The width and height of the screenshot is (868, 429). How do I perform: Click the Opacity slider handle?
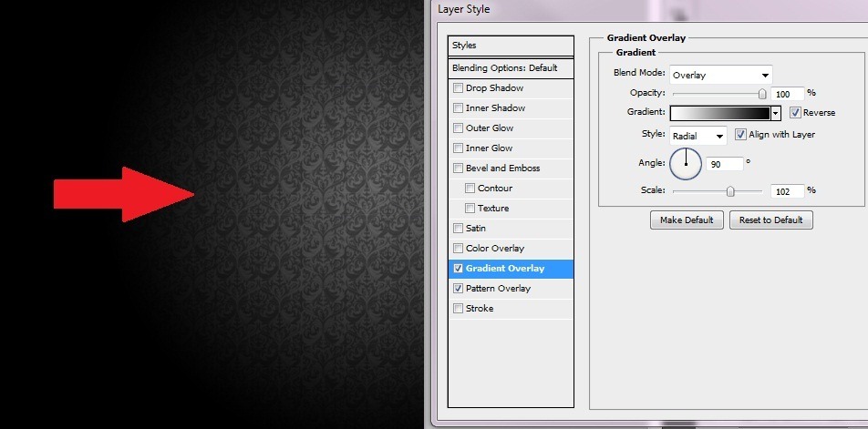point(762,94)
